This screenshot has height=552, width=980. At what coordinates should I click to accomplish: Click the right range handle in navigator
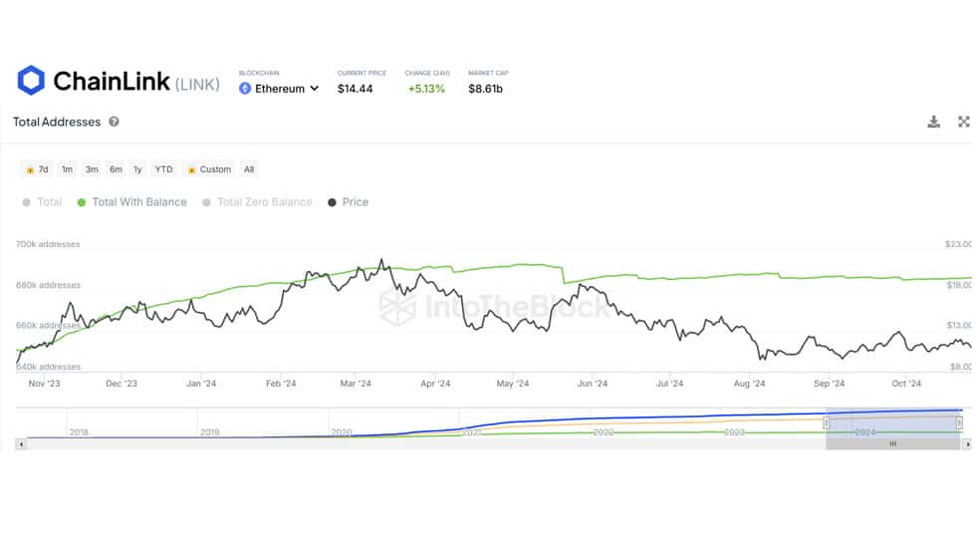point(959,423)
